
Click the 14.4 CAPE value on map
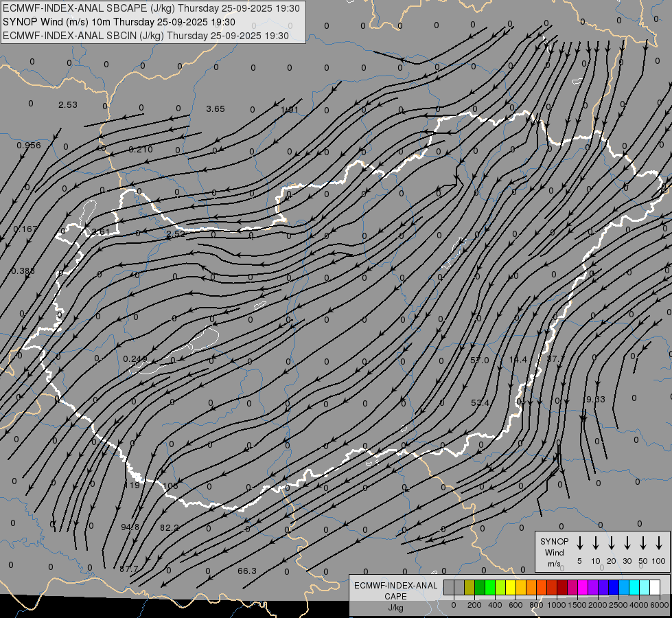(518, 359)
